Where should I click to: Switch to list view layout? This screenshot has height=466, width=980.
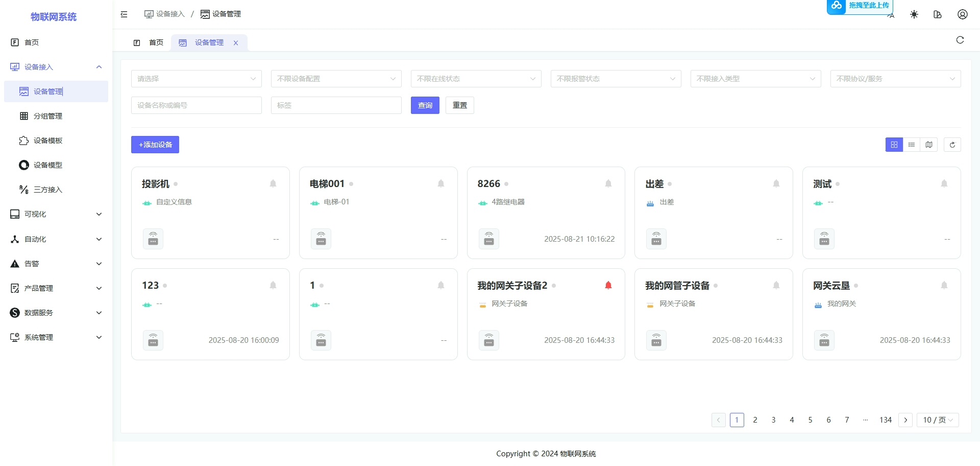click(x=911, y=145)
